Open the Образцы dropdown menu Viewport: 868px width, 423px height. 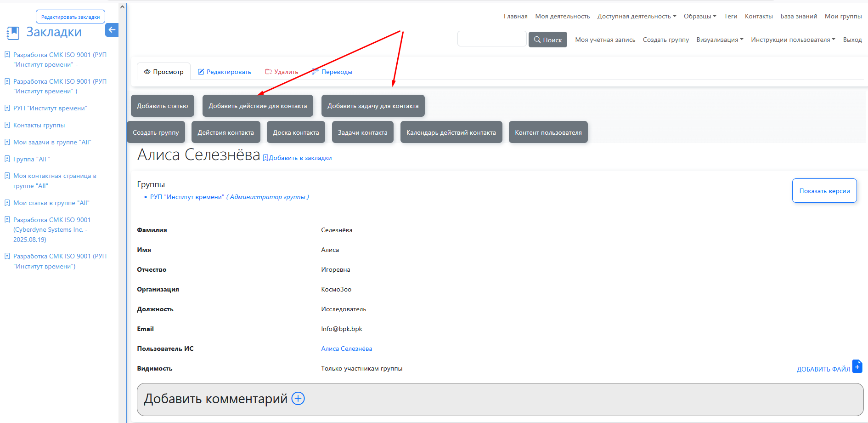click(699, 16)
